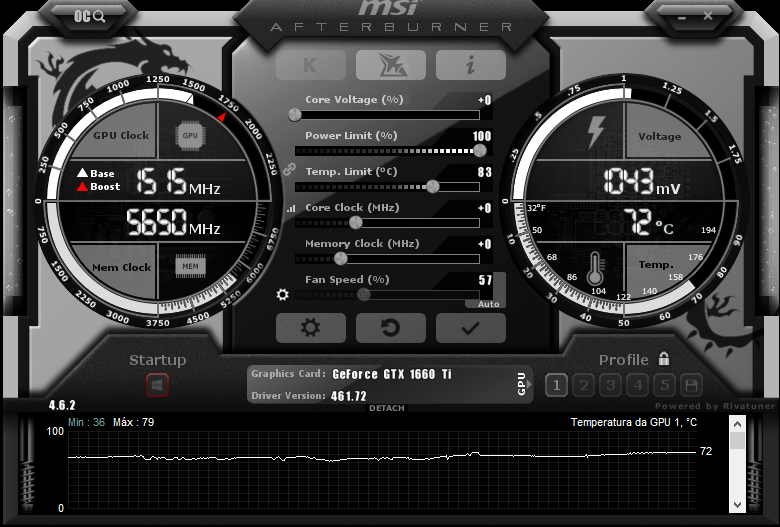Screen dimensions: 780x527
Task: Select profile slot 2
Action: [x=584, y=385]
